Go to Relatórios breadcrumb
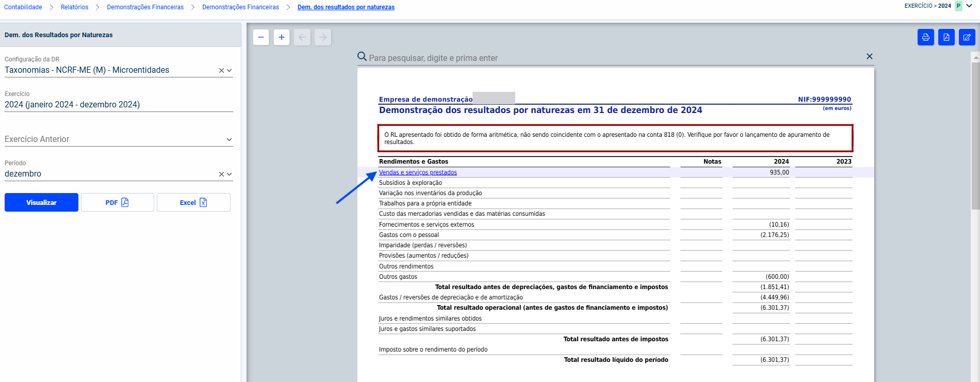Image resolution: width=980 pixels, height=382 pixels. (74, 7)
